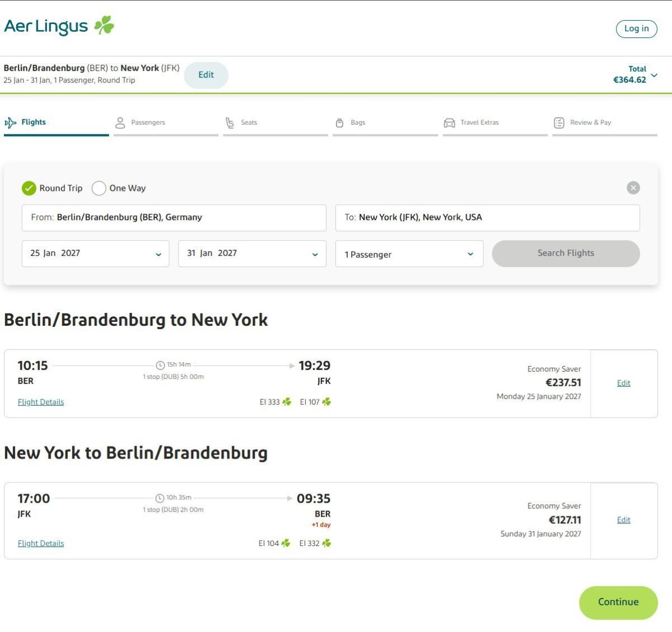This screenshot has width=672, height=632.
Task: Click the Aer Lingus shamrock logo
Action: (x=104, y=25)
